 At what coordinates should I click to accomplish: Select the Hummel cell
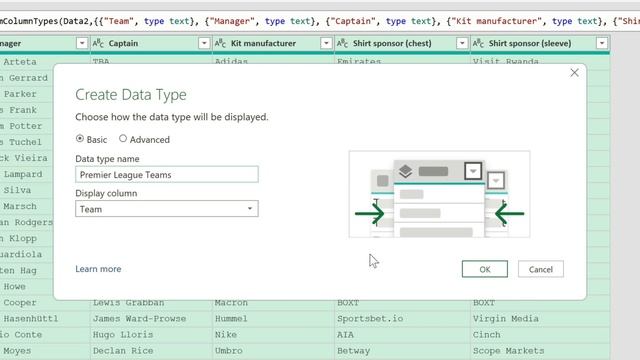click(273, 318)
